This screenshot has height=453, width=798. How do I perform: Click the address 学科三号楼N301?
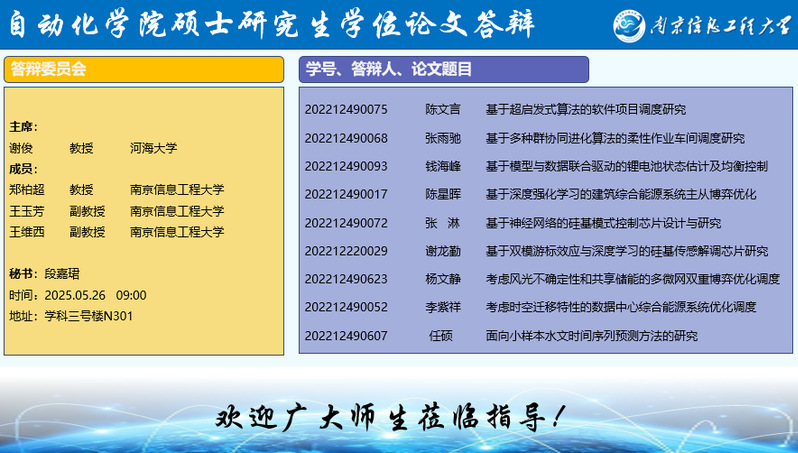tap(89, 316)
